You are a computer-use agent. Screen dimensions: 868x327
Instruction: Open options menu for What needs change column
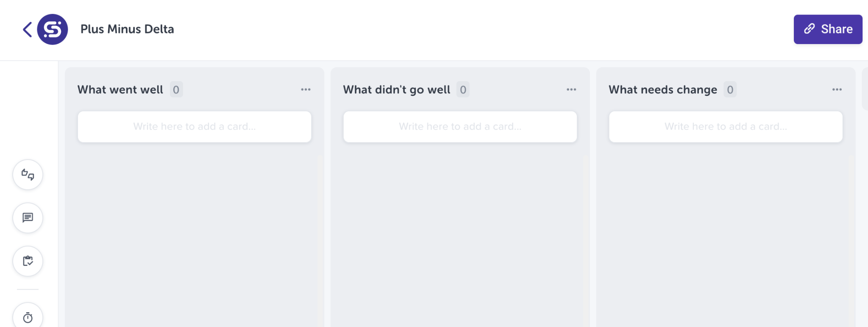tap(837, 89)
